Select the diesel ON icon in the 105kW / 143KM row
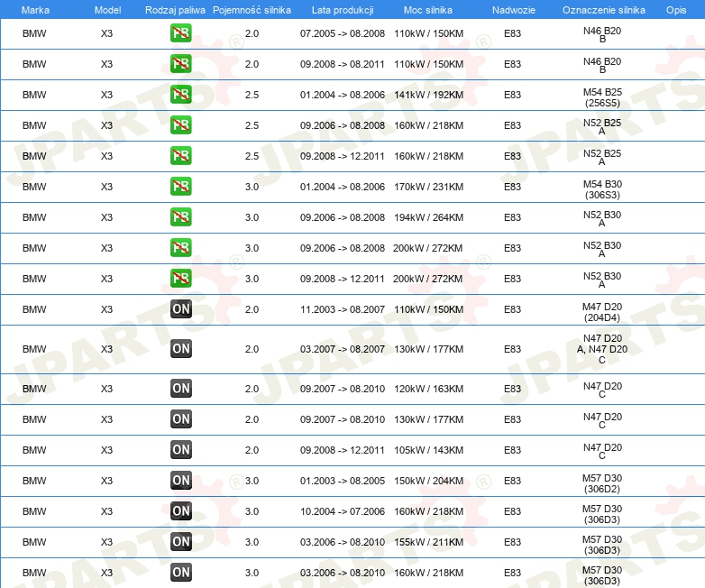The height and width of the screenshot is (588, 705). (181, 449)
